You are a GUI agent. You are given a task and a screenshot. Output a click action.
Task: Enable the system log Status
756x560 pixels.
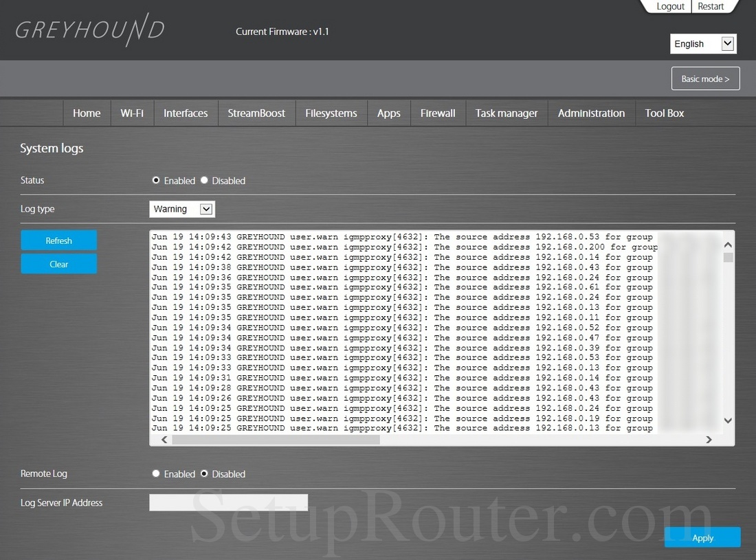(x=156, y=179)
